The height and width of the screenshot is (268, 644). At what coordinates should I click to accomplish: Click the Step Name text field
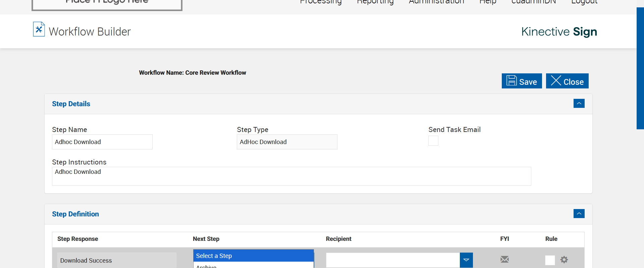(102, 142)
